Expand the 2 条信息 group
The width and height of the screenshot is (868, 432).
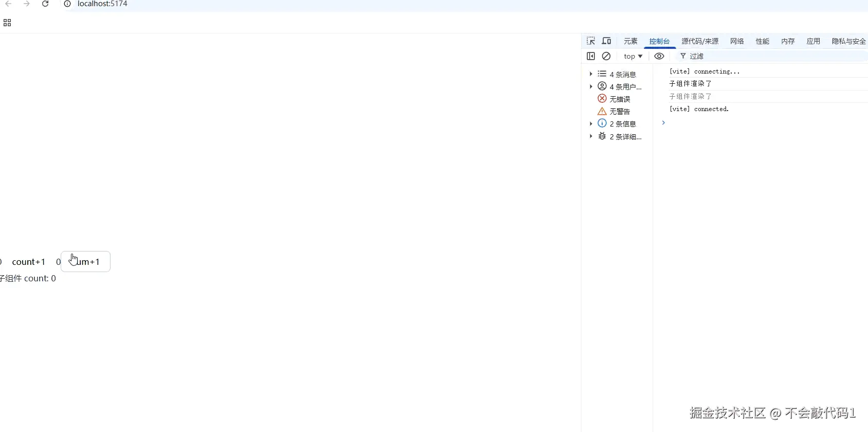[x=591, y=123]
